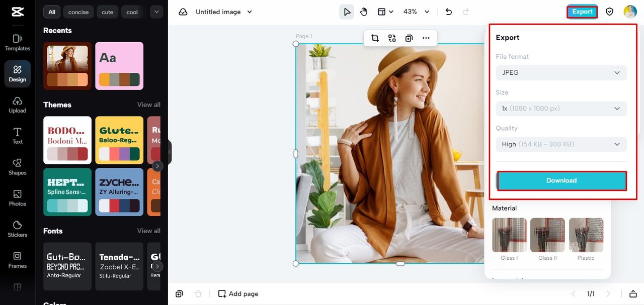
Task: Click the duplicate icon in floating toolbar
Action: (x=409, y=38)
